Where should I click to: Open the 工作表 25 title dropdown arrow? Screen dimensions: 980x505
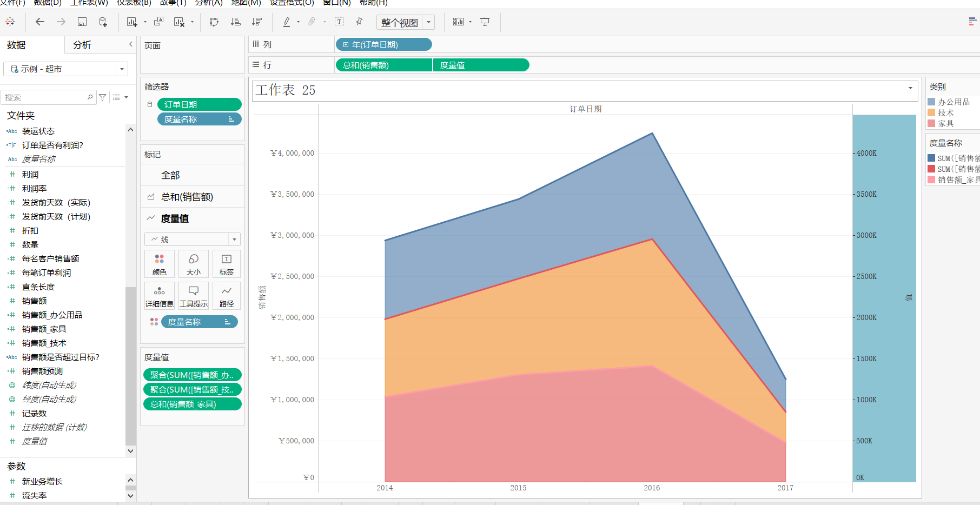[x=910, y=89]
